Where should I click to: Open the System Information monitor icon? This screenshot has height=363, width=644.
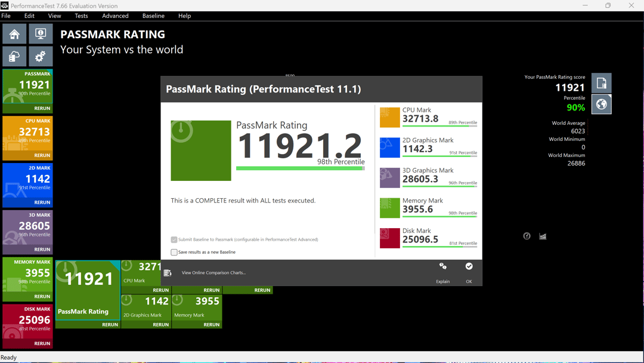coord(41,33)
